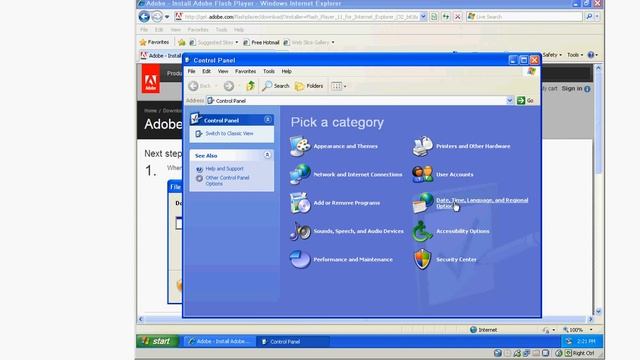The image size is (640, 360).
Task: Open Suggested Sites in favorites bar
Action: click(214, 42)
